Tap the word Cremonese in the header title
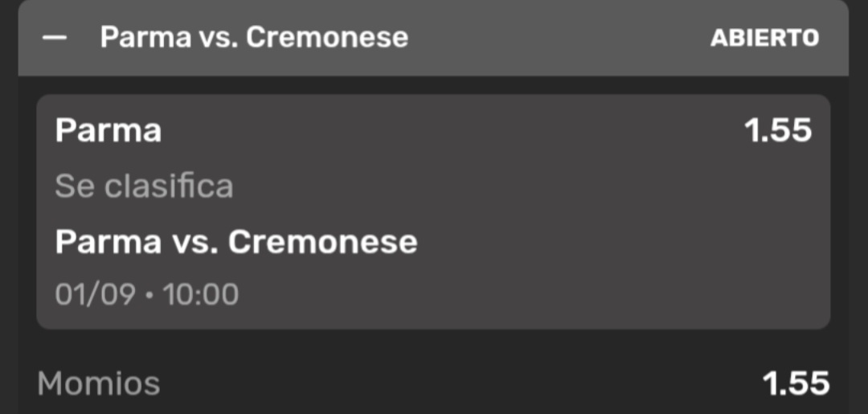Image resolution: width=868 pixels, height=414 pixels. tap(327, 38)
